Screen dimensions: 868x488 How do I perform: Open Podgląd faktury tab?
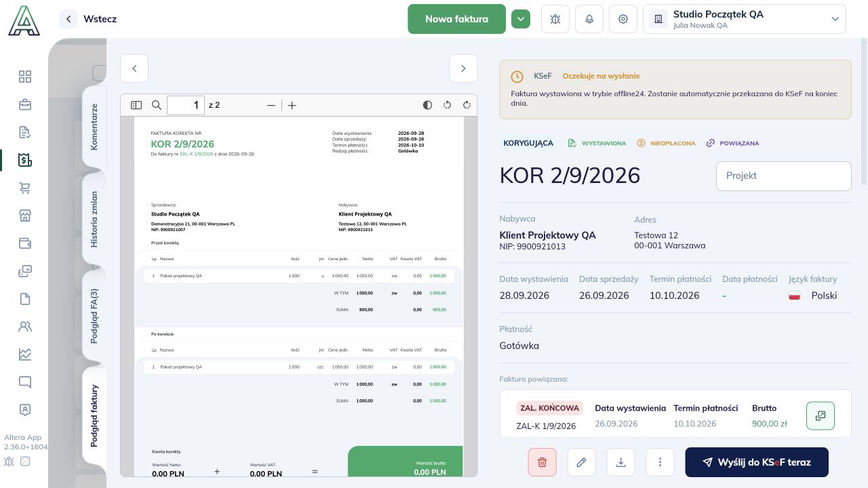tap(94, 416)
